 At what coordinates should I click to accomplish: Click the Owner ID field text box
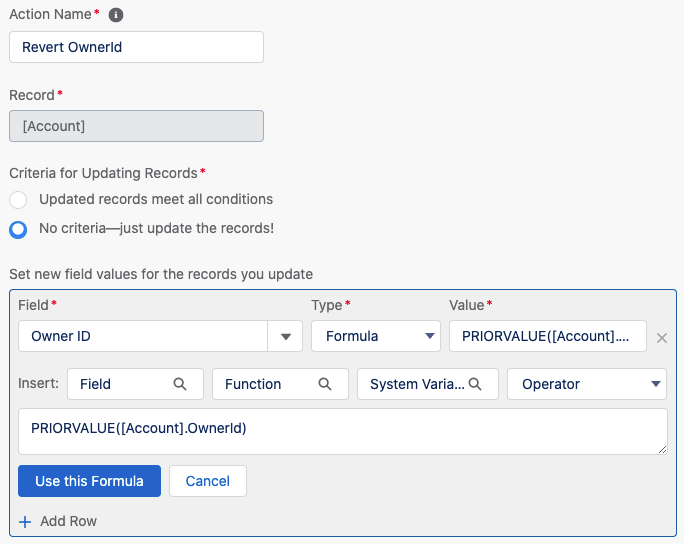click(x=143, y=336)
